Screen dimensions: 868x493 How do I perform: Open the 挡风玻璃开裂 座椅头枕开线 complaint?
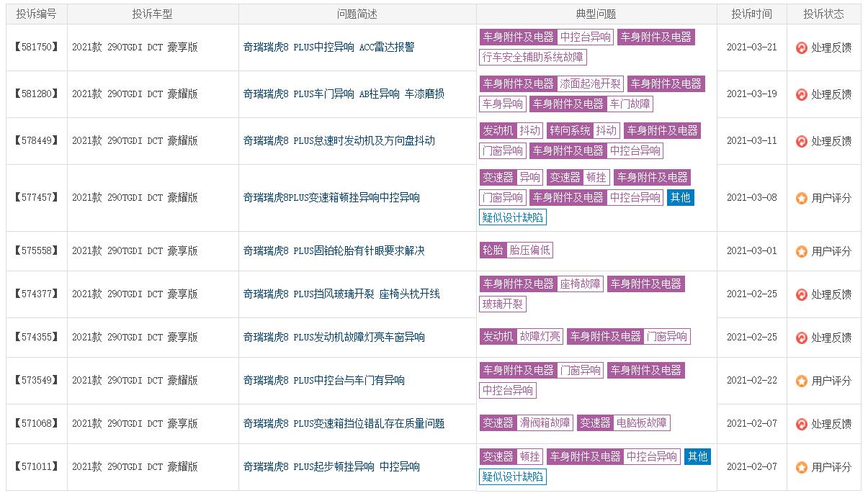341,294
